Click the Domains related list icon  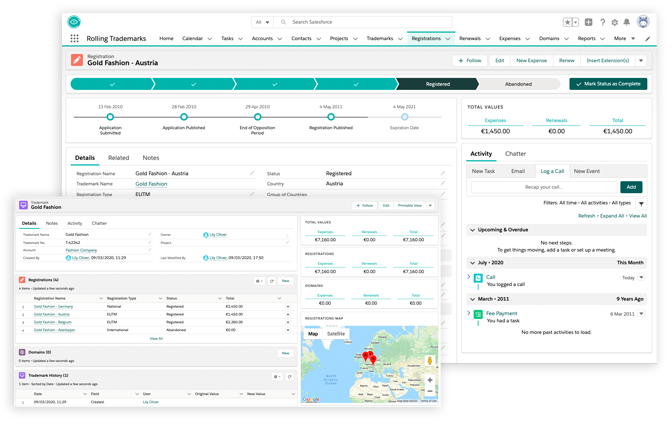click(x=22, y=352)
